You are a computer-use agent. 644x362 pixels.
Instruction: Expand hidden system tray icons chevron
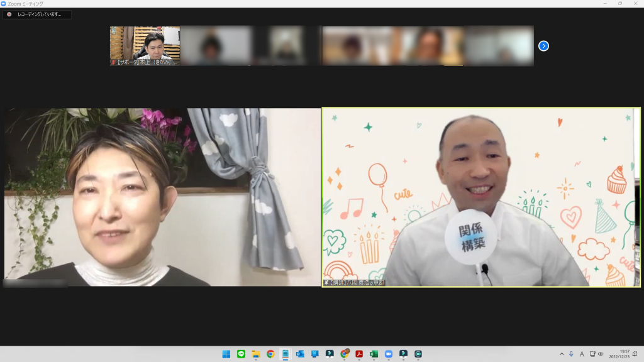562,354
